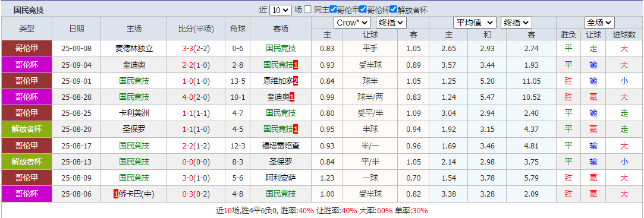The image size is (644, 218).
Task: Open the 0-0 score on 25-08-13
Action: pos(188,162)
